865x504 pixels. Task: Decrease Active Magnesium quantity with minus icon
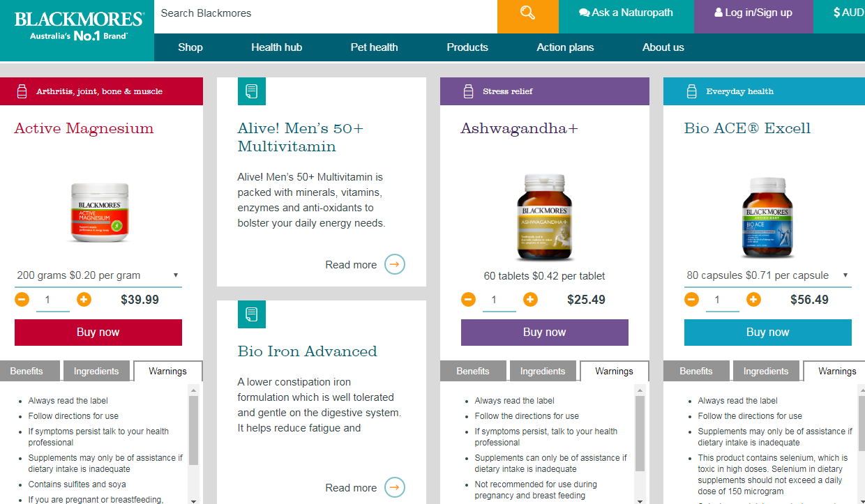click(x=22, y=300)
